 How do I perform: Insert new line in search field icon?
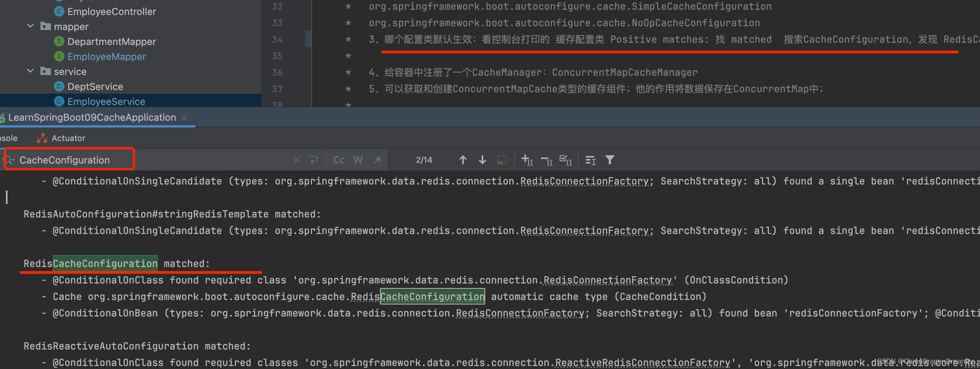[314, 160]
